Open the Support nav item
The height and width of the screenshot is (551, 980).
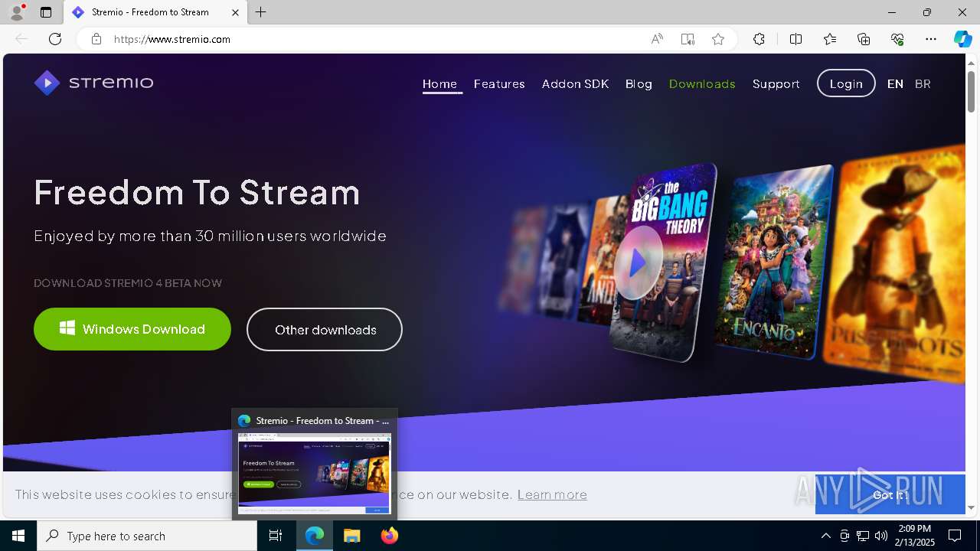point(776,84)
